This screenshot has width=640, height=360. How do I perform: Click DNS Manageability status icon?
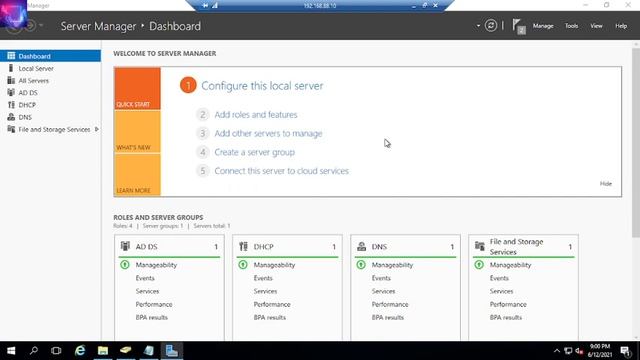pos(361,264)
